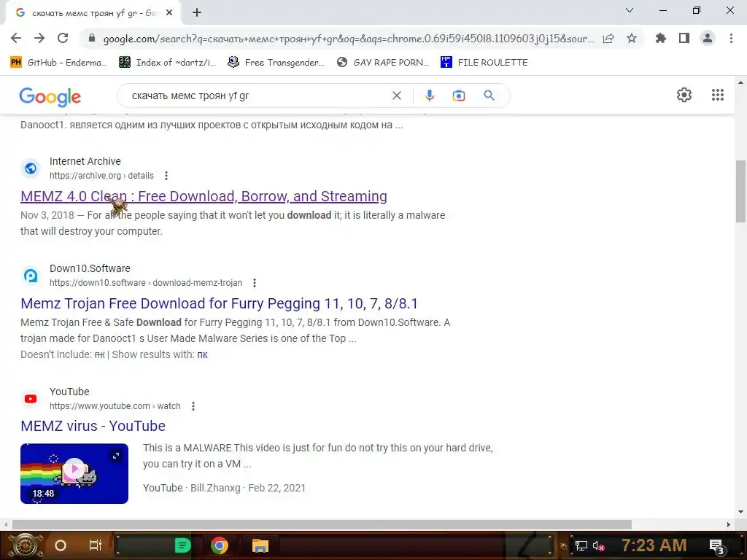Start voice search with microphone
747x560 pixels.
[x=429, y=96]
